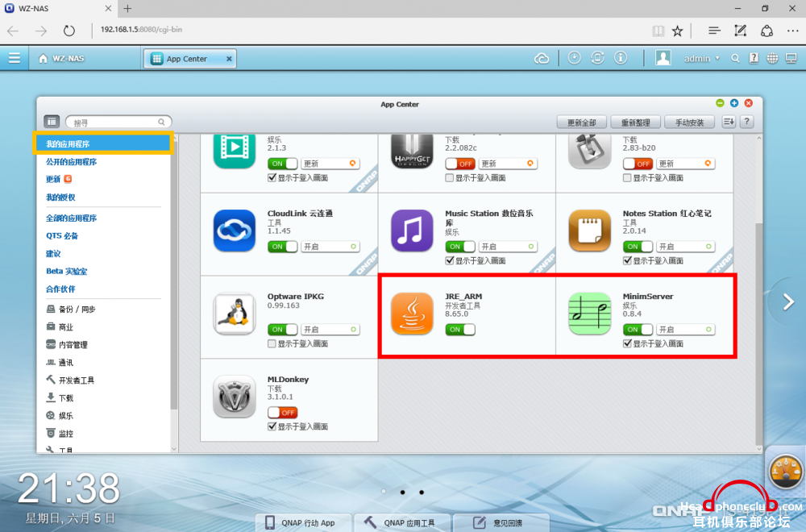The image size is (806, 532).
Task: Click the MLDonkey app icon
Action: (x=235, y=397)
